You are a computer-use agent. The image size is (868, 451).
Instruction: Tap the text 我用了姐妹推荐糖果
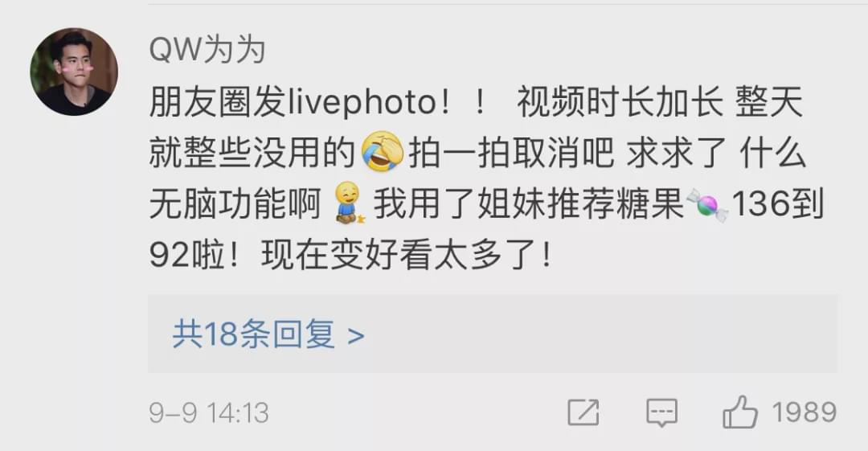(529, 203)
